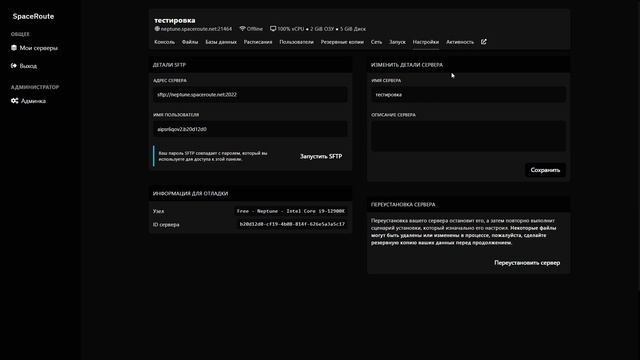Click the server ID value b20d12d0

pos(292,224)
